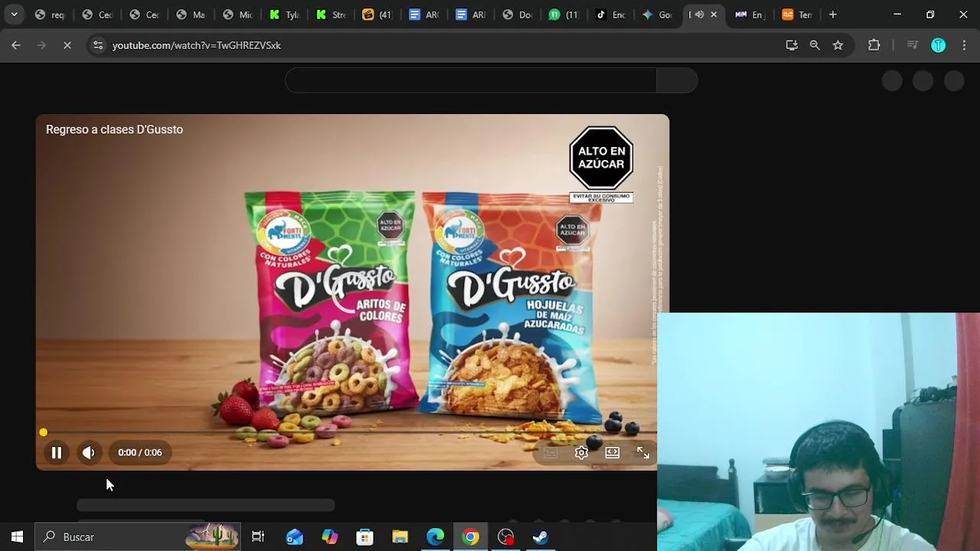This screenshot has height=551, width=980.
Task: Click the yellow playhead on the progress bar
Action: click(x=43, y=432)
